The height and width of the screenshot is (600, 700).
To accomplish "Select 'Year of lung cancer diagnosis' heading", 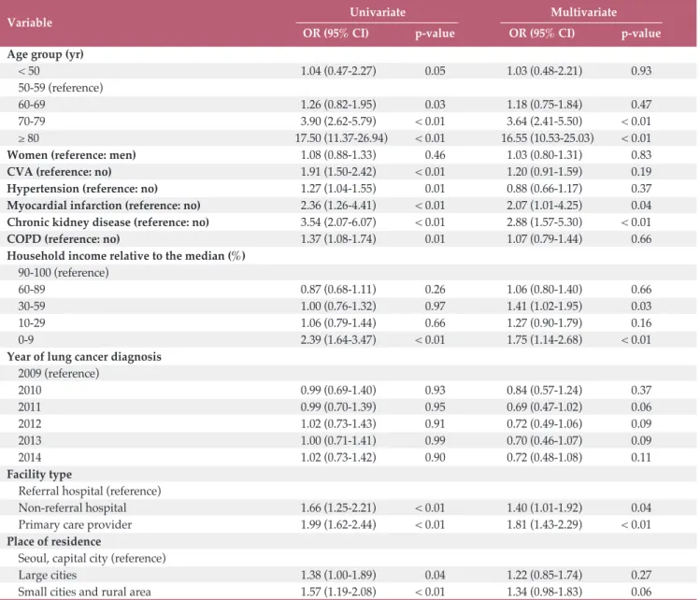I will (x=84, y=357).
